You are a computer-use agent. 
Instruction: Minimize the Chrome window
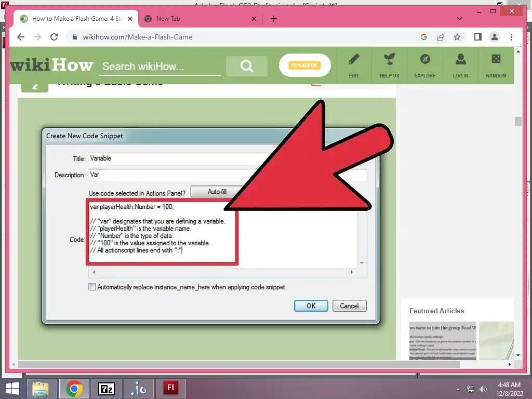(x=478, y=11)
